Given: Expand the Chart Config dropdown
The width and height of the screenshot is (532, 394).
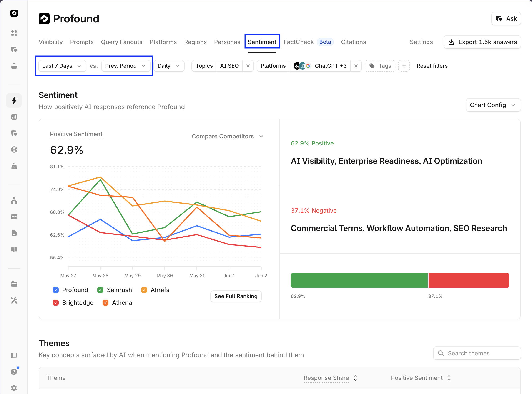Looking at the screenshot, I should tap(493, 105).
